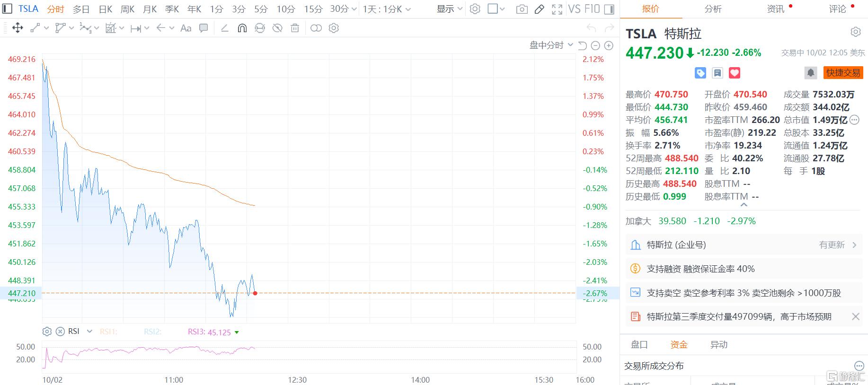Click the price alert bell icon
The height and width of the screenshot is (385, 868).
(x=810, y=73)
